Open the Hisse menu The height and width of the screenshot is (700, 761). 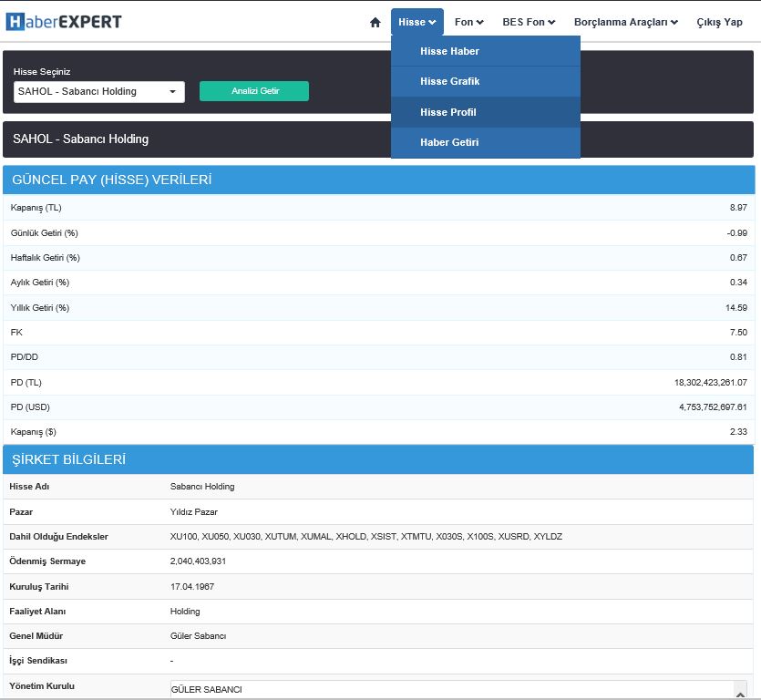tap(416, 22)
